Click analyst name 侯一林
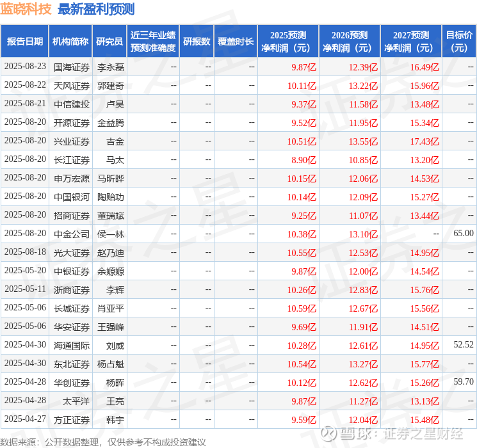 (x=111, y=234)
